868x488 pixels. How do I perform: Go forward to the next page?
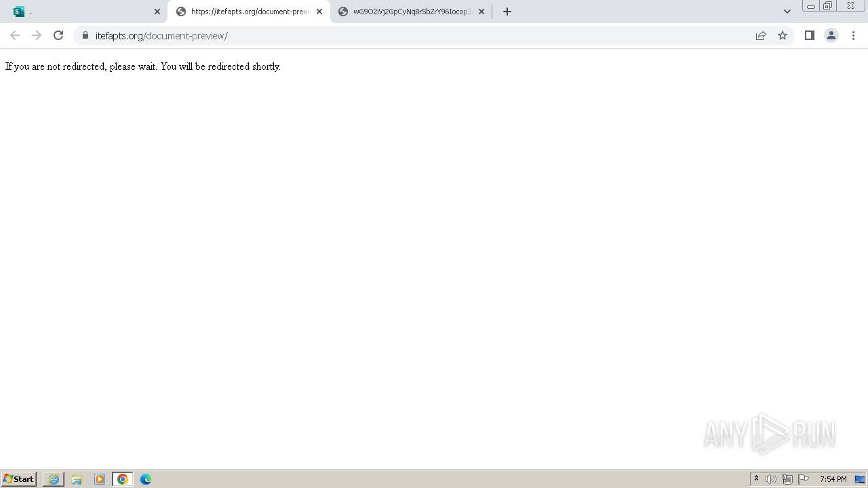tap(37, 35)
